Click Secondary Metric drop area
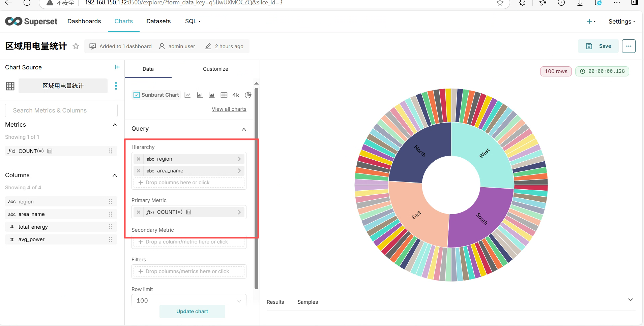 pyautogui.click(x=189, y=242)
